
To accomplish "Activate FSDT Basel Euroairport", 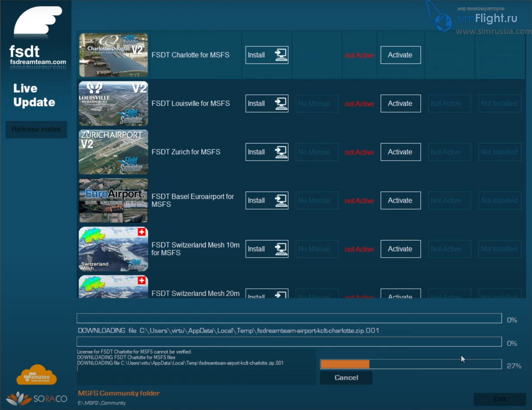I will click(400, 200).
